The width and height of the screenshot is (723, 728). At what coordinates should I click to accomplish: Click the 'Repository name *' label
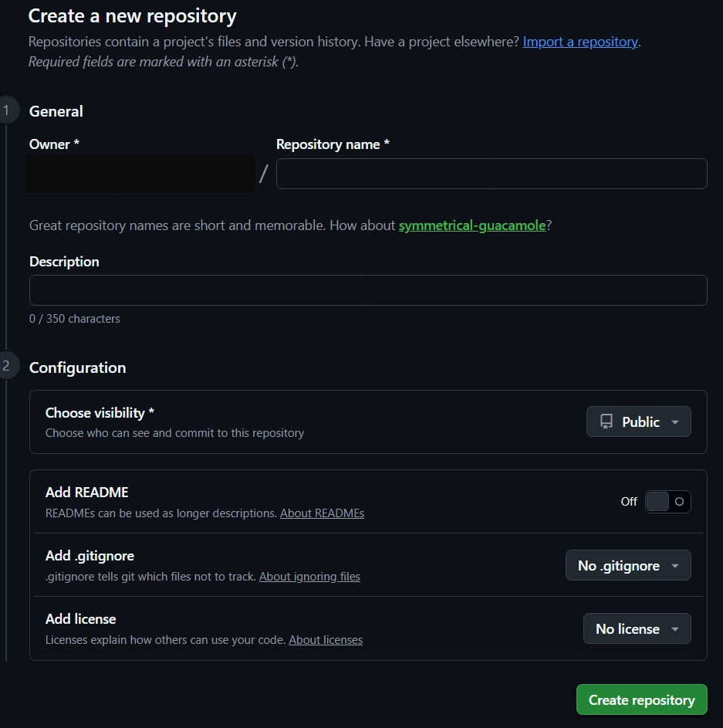333,144
